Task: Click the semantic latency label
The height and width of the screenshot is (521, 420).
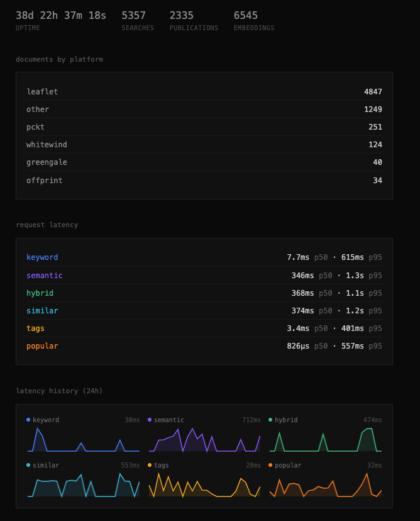Action: [45, 276]
